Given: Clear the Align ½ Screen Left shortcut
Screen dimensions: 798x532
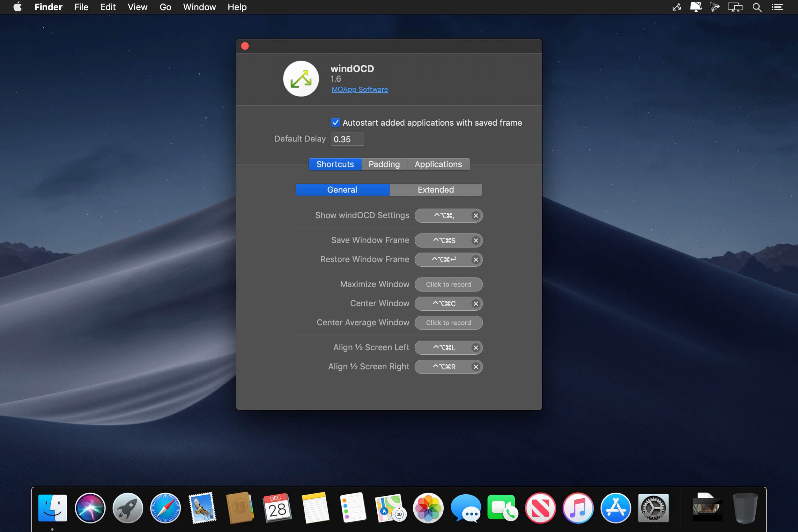Looking at the screenshot, I should [476, 347].
